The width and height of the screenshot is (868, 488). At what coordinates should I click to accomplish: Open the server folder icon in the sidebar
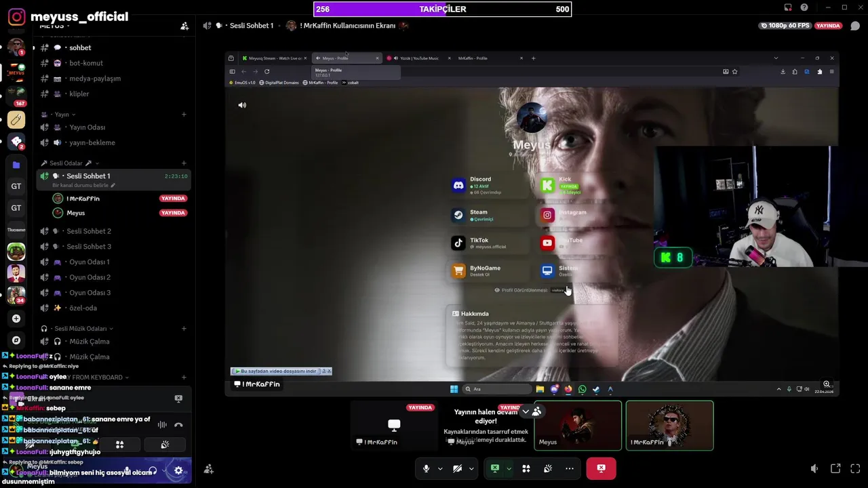click(16, 165)
